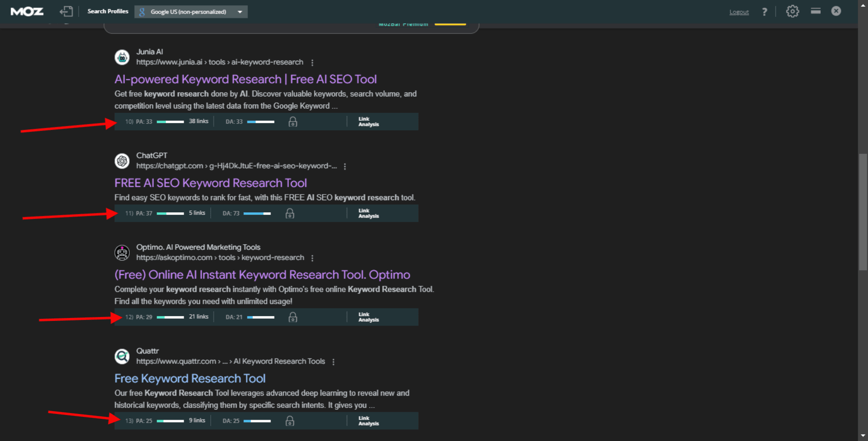Click lock icon in Junia AI Moz bar
The image size is (868, 441).
point(293,122)
